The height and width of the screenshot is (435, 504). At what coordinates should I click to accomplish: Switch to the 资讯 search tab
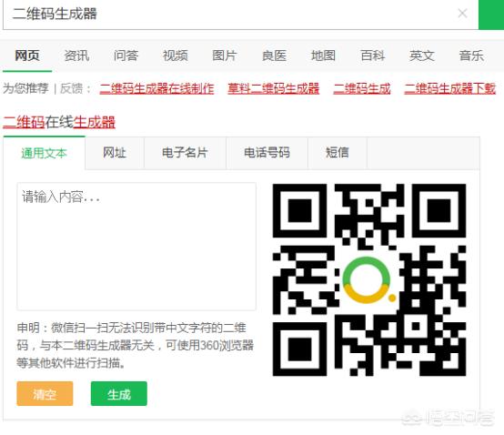[76, 56]
